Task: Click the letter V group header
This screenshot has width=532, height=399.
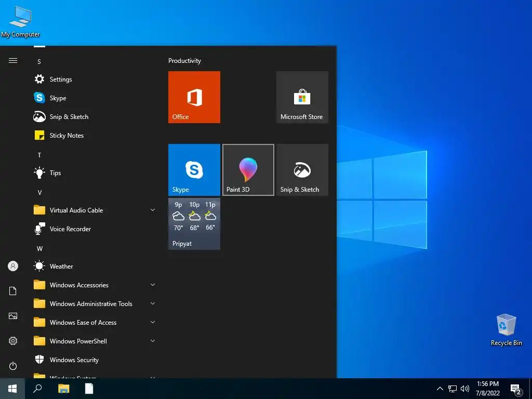Action: pos(39,192)
